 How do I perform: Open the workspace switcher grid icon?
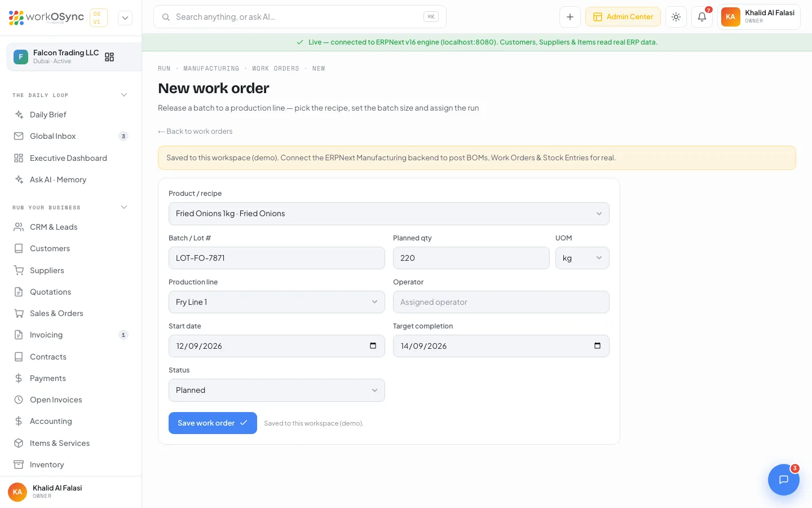tap(109, 57)
